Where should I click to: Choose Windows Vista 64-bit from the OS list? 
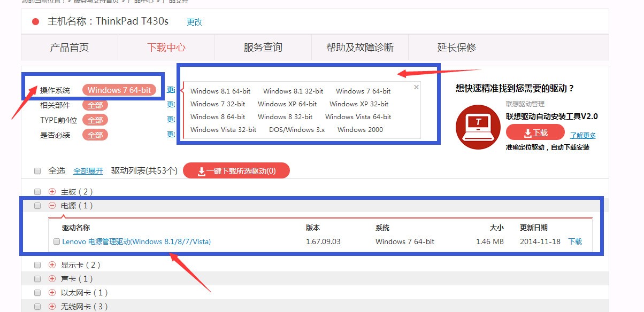358,116
